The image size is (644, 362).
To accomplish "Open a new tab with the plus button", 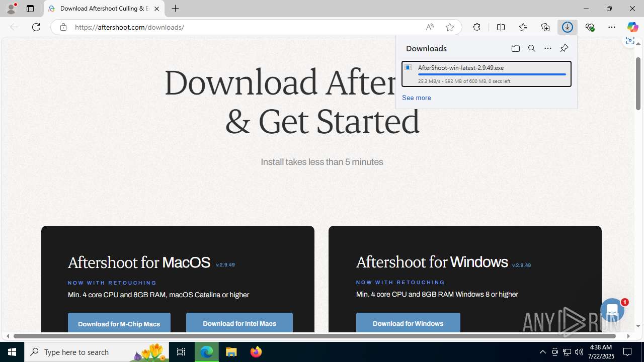I will pyautogui.click(x=175, y=9).
